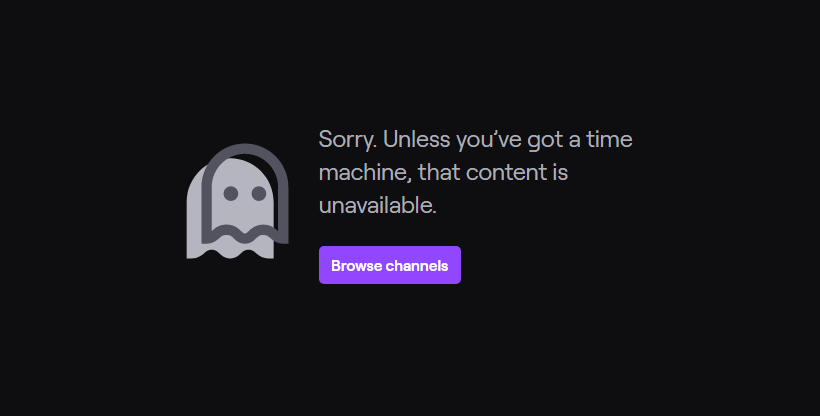Click the word "channels" on purple button

coord(417,266)
